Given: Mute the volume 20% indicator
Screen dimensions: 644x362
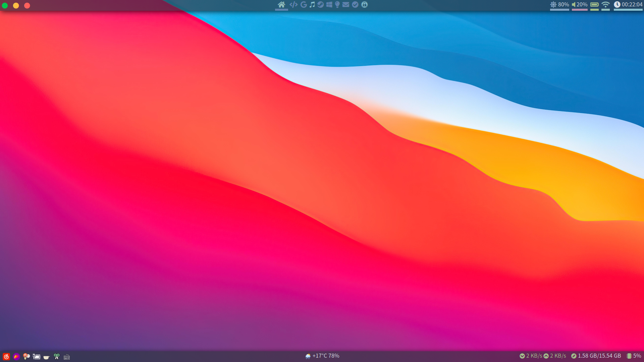Looking at the screenshot, I should 580,5.
